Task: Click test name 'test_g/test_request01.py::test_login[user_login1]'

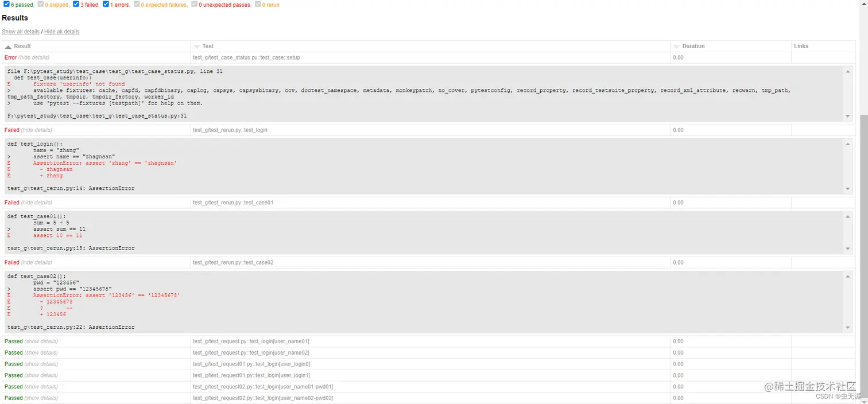Action: tap(251, 375)
